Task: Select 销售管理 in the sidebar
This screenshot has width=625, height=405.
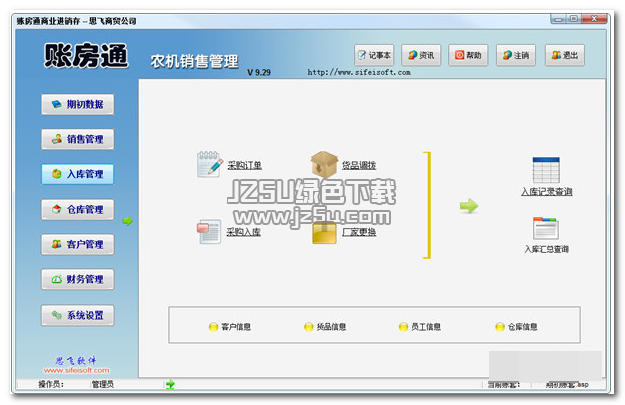Action: [x=77, y=139]
